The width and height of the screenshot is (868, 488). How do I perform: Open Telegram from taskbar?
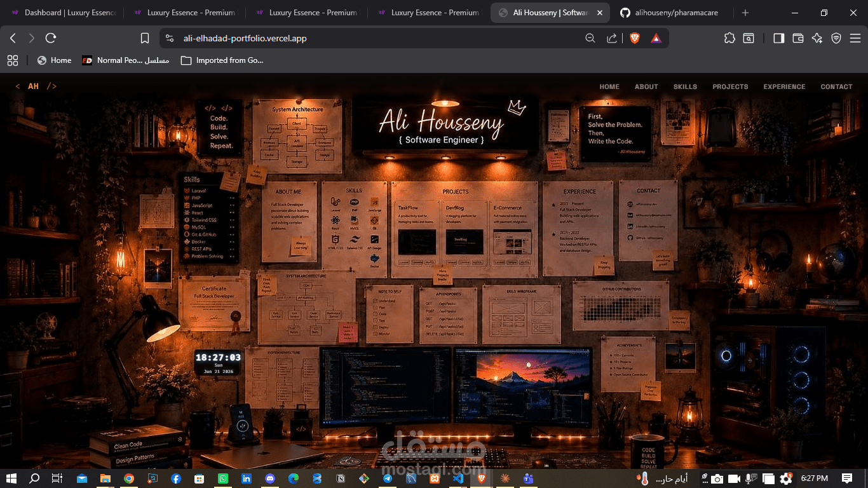(388, 478)
